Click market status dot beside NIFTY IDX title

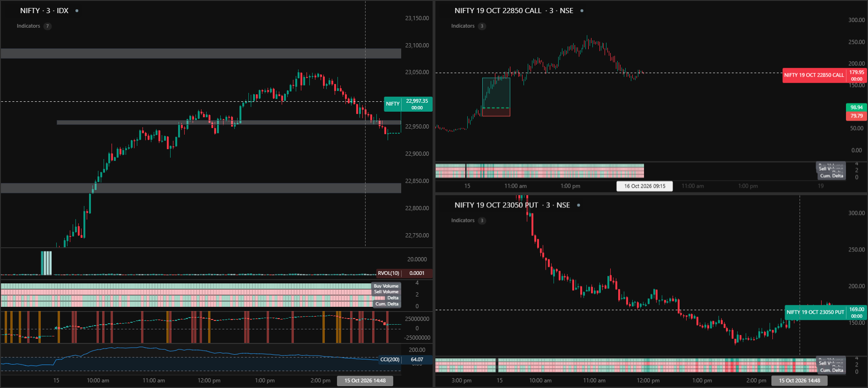pos(77,11)
